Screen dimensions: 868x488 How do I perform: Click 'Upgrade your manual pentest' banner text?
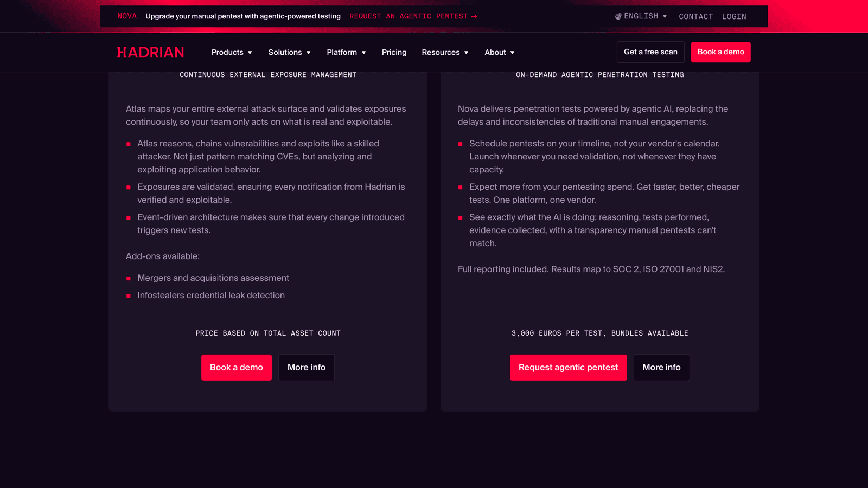(x=243, y=16)
